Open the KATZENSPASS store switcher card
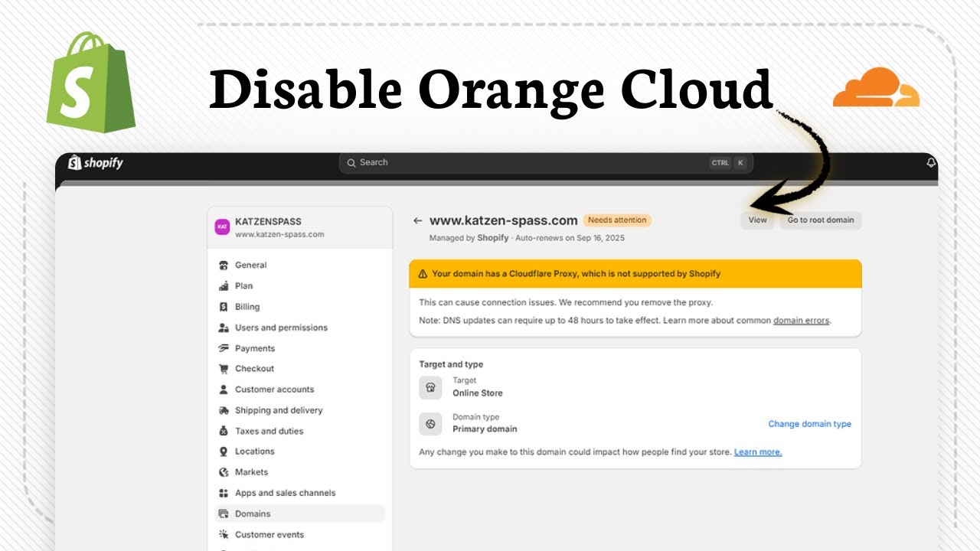The height and width of the screenshot is (551, 980). (x=300, y=227)
